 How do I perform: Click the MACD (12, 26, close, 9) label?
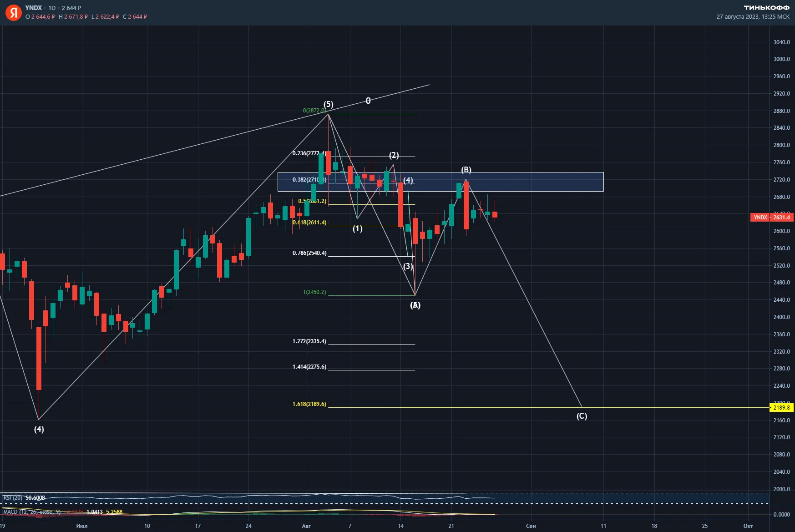point(32,512)
